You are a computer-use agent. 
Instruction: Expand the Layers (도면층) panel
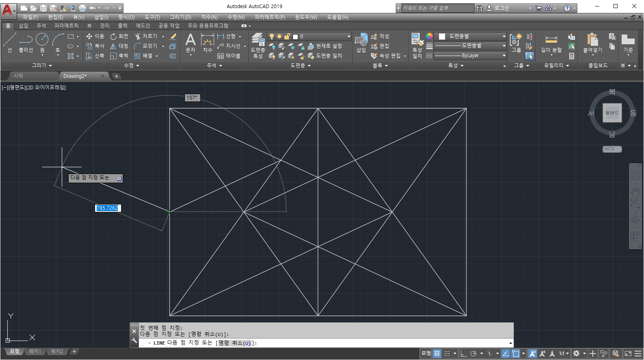[301, 65]
